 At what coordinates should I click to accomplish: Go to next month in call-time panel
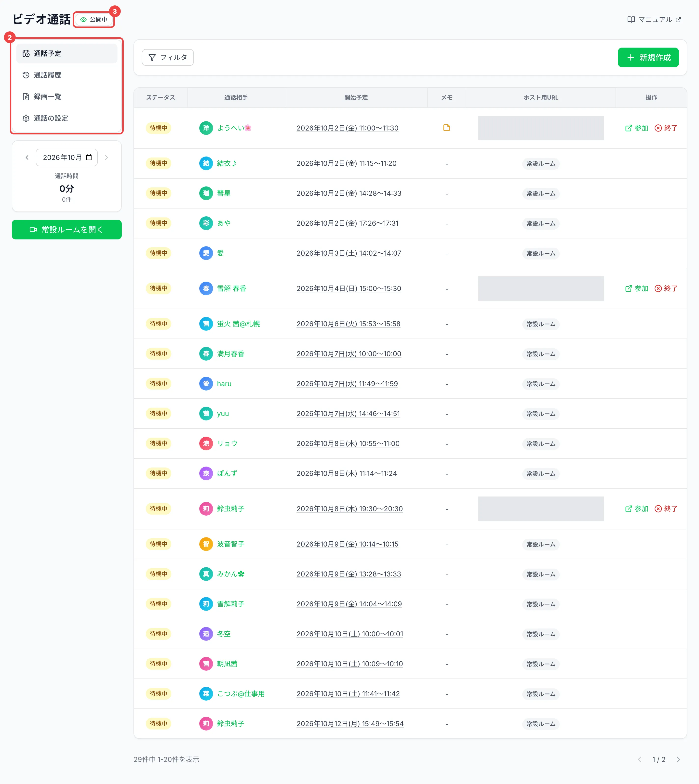[106, 157]
